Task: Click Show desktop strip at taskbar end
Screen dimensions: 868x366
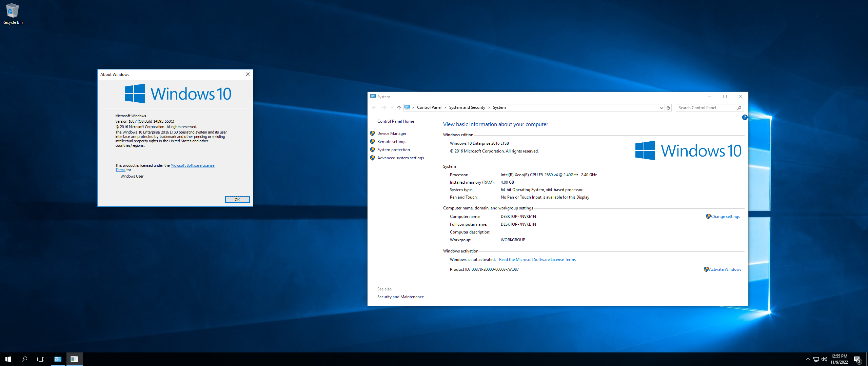Action: 867,359
